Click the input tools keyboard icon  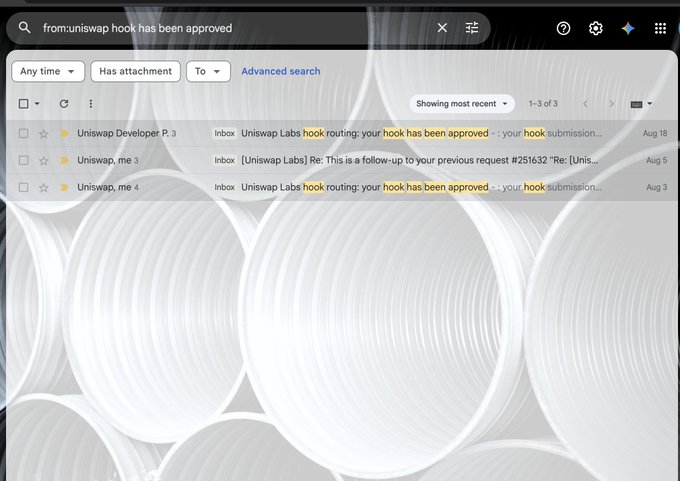636,104
